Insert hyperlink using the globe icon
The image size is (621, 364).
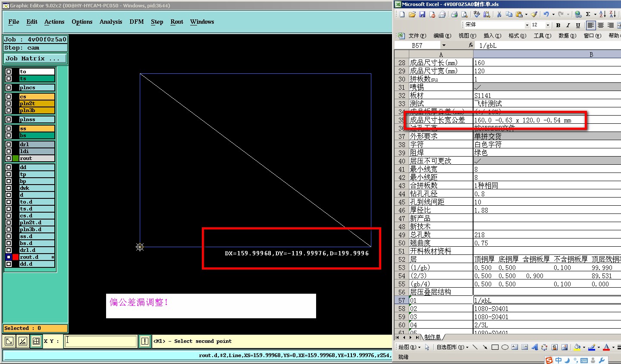pos(578,14)
